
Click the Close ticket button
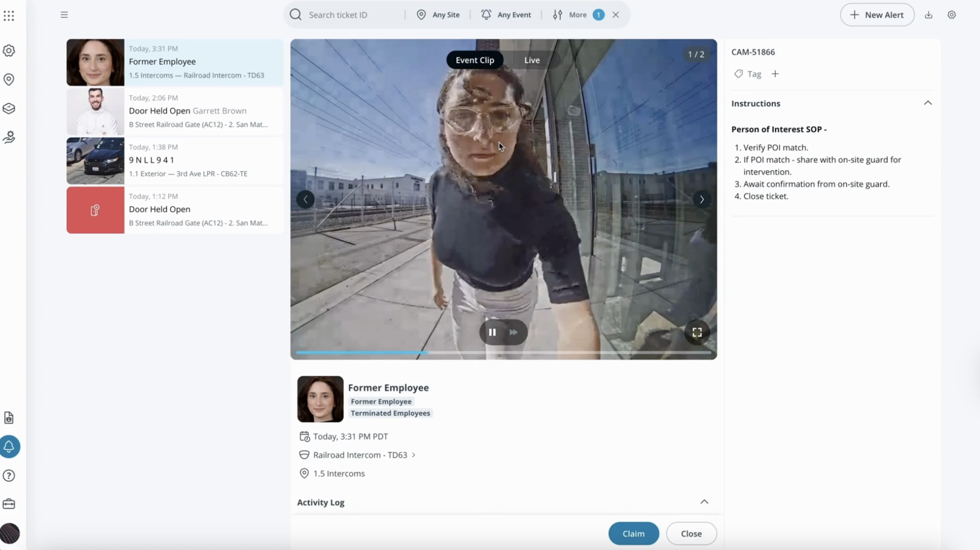pyautogui.click(x=691, y=533)
